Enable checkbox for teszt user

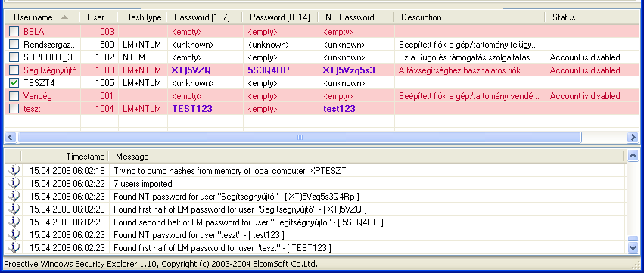pyautogui.click(x=14, y=109)
